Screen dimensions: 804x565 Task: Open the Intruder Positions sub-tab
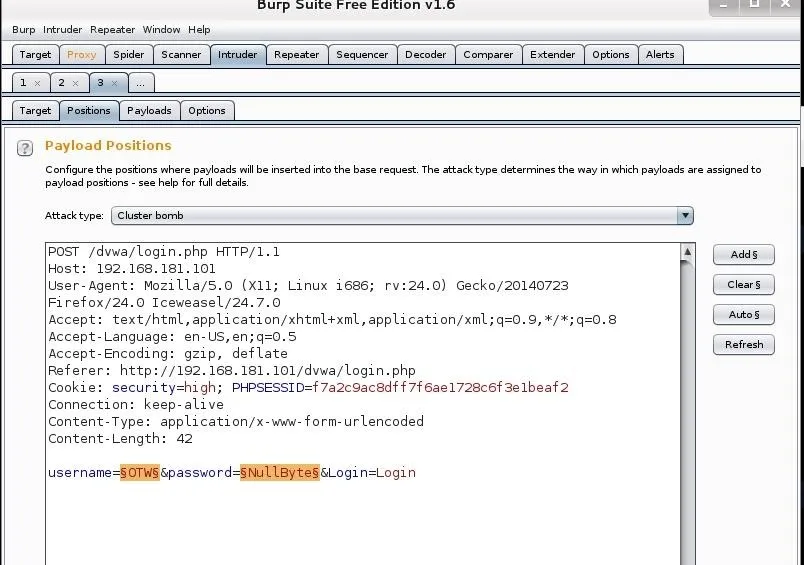(x=89, y=110)
